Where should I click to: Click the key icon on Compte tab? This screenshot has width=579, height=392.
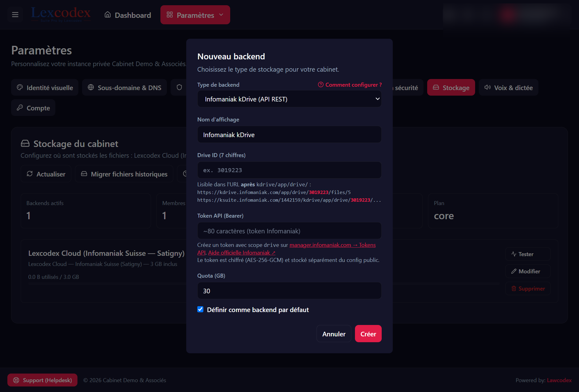point(20,108)
